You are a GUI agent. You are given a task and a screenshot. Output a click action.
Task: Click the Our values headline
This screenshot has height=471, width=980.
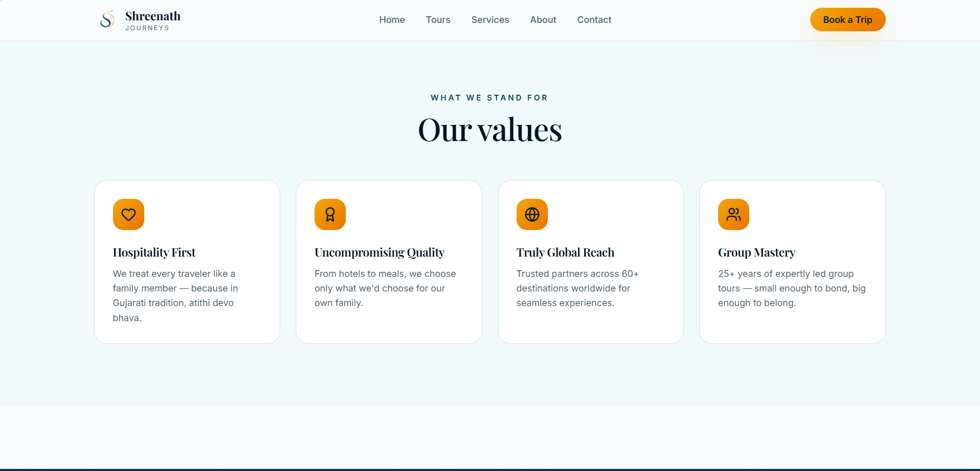pyautogui.click(x=490, y=130)
